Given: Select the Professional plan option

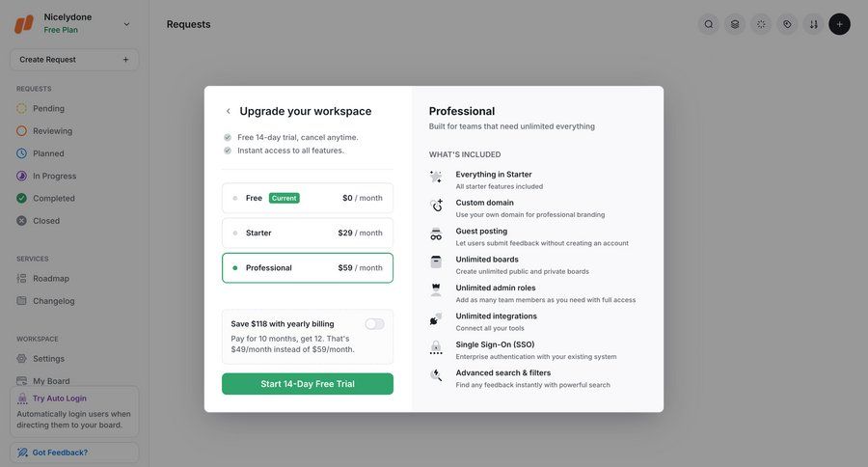Looking at the screenshot, I should pyautogui.click(x=308, y=268).
